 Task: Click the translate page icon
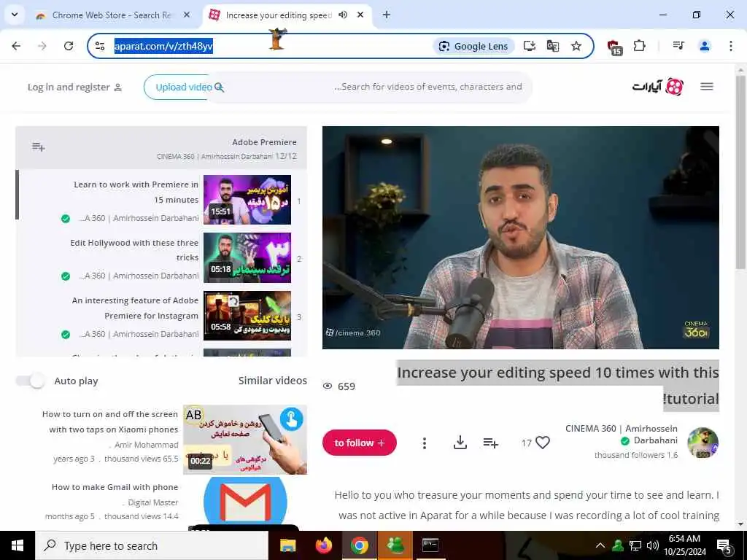553,46
